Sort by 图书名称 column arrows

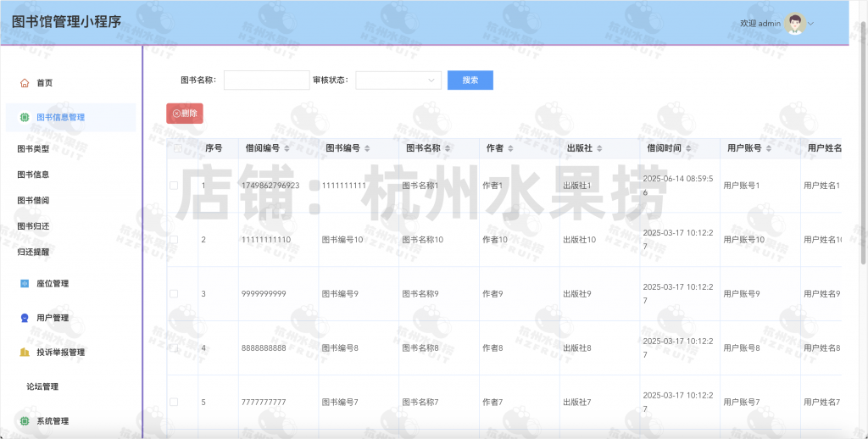coord(448,148)
